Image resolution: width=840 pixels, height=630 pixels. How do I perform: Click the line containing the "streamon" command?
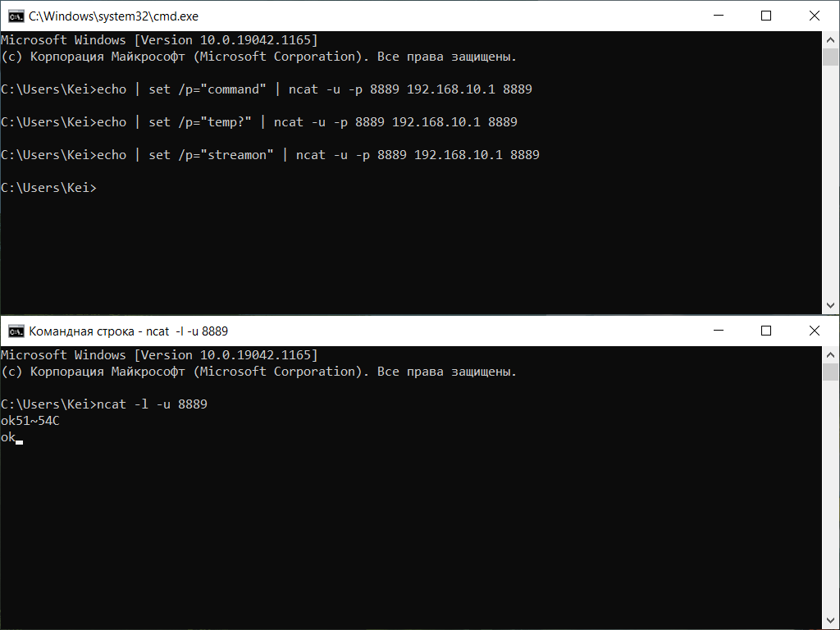point(270,155)
